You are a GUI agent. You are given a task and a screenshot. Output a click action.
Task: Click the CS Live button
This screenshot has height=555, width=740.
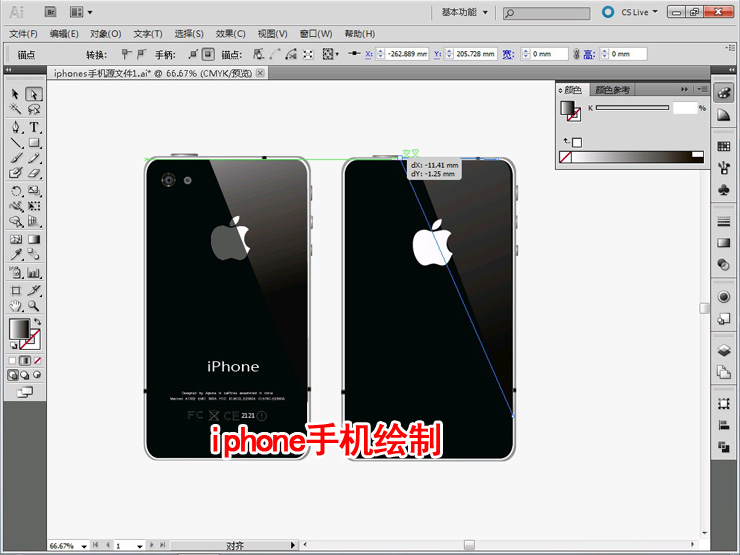[x=632, y=12]
